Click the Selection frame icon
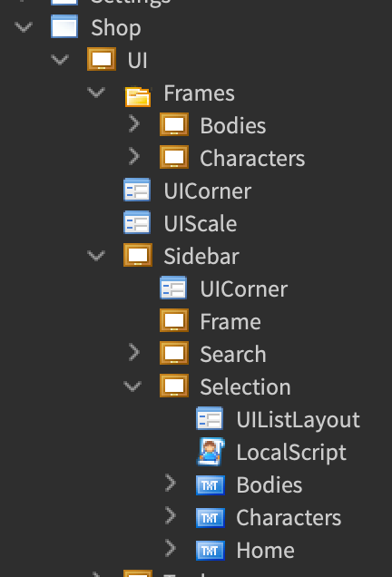Screen dimensions: 392x577 click(174, 386)
